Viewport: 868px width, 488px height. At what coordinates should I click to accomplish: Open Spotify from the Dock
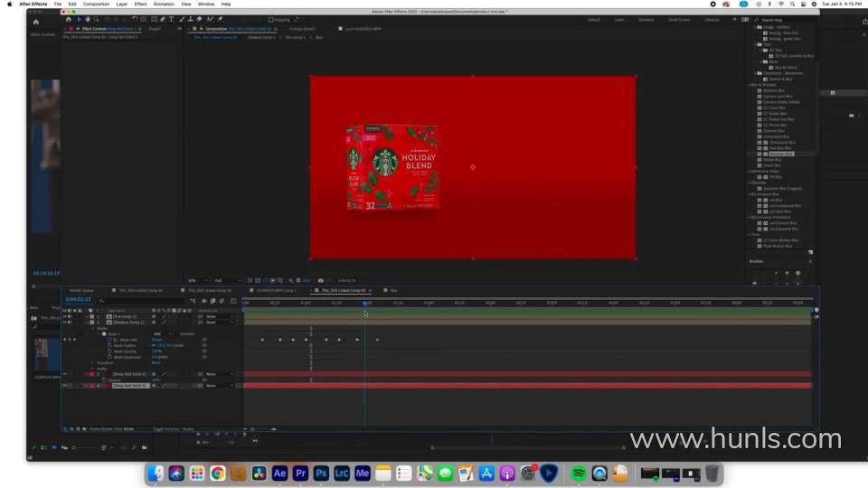click(x=579, y=474)
